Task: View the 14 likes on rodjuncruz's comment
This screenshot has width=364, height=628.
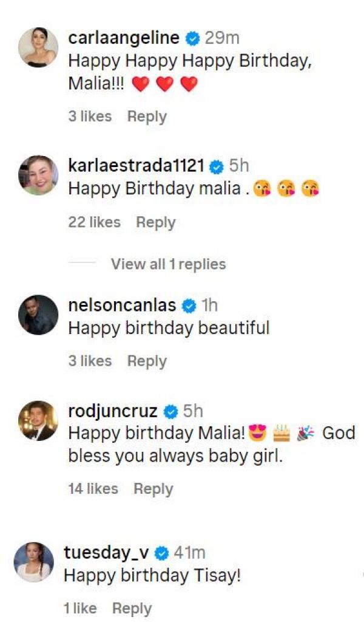Action: pos(93,489)
